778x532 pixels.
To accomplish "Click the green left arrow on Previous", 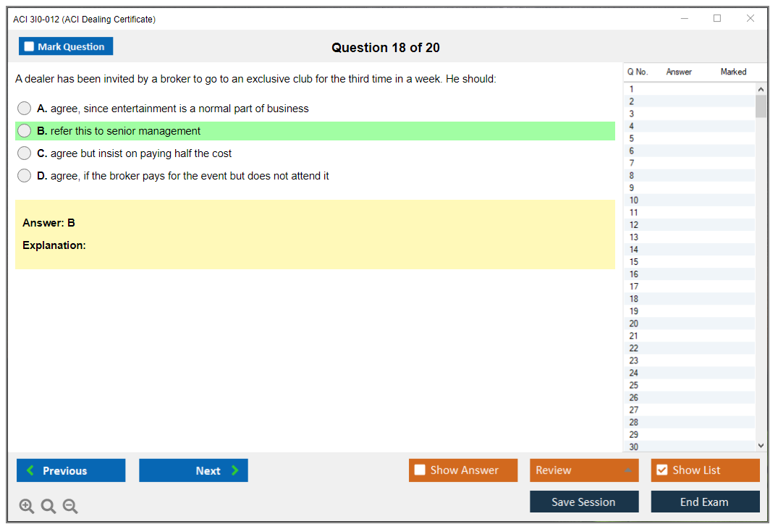I will (x=30, y=470).
